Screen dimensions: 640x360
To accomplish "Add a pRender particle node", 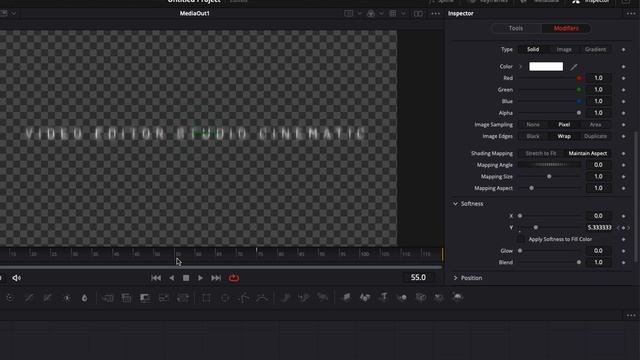I will point(323,298).
